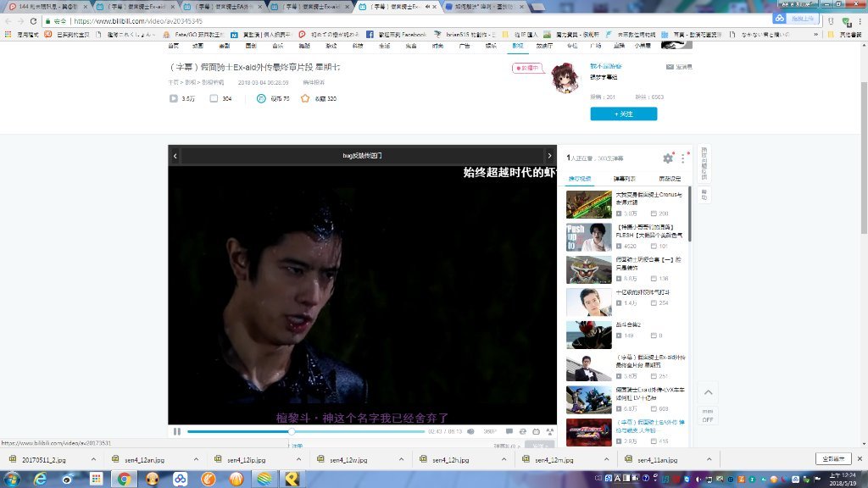Open the 生活 navigation category
This screenshot has width=868, height=488.
pos(384,46)
